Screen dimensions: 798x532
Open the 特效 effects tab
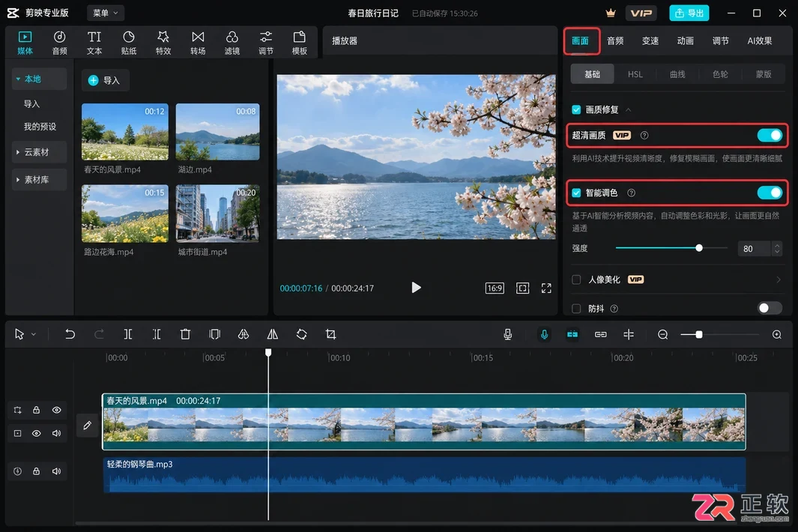pos(163,42)
